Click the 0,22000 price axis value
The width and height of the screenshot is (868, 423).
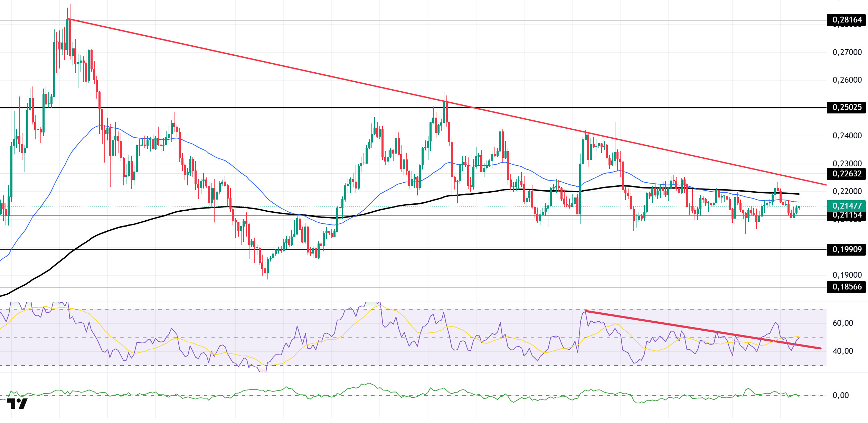click(847, 191)
